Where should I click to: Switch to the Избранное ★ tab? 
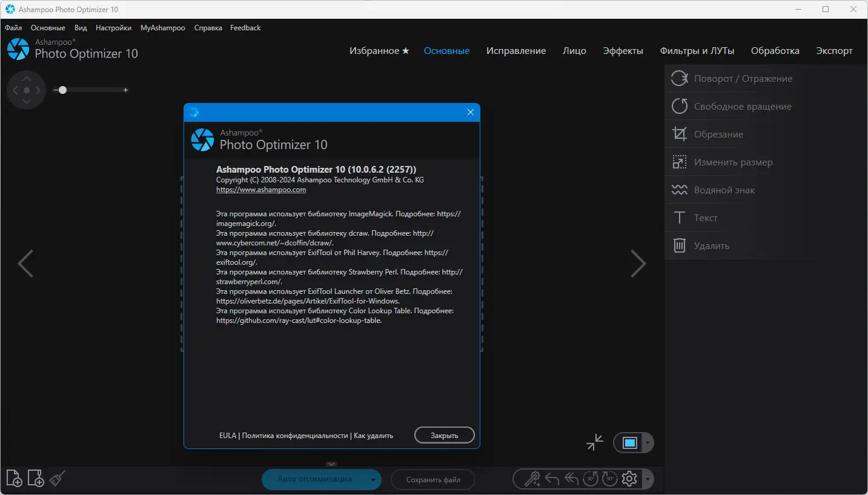(380, 51)
